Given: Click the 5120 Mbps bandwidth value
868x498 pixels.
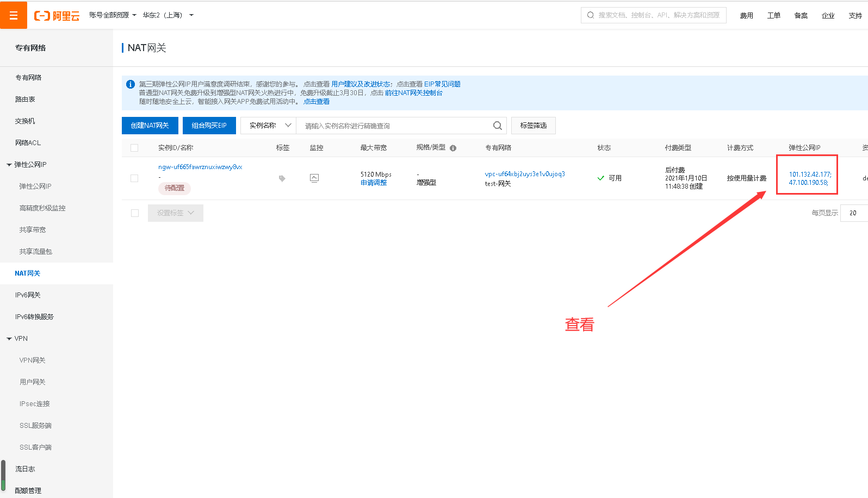Looking at the screenshot, I should point(376,175).
